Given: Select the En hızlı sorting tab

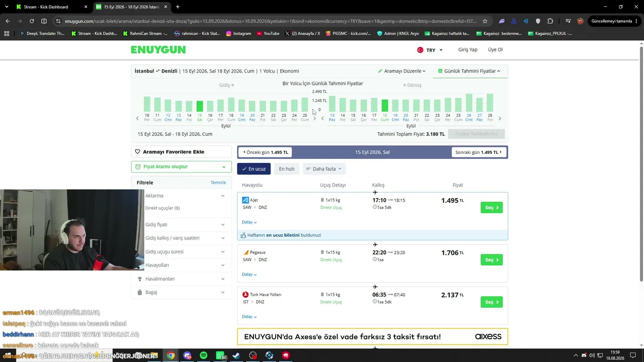Looking at the screenshot, I should pos(287,169).
